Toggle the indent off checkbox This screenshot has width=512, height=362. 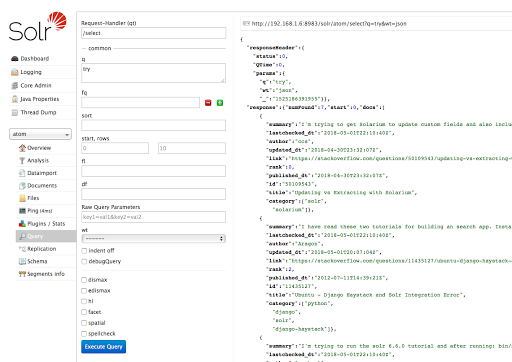click(x=84, y=251)
